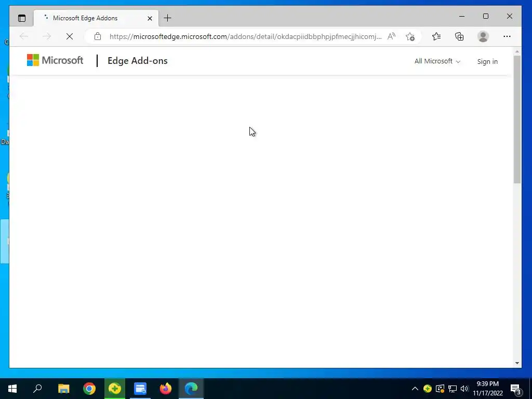
Task: Open the Favorites list
Action: tap(436, 36)
